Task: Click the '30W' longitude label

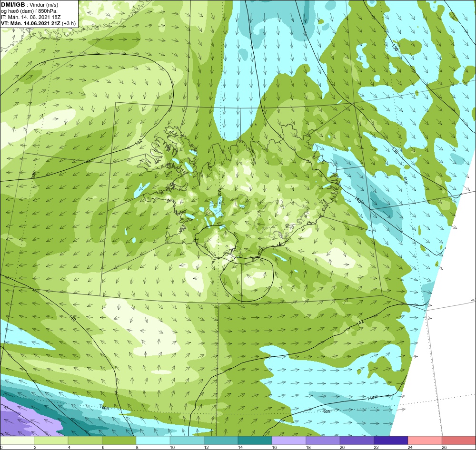Action: [34, 175]
